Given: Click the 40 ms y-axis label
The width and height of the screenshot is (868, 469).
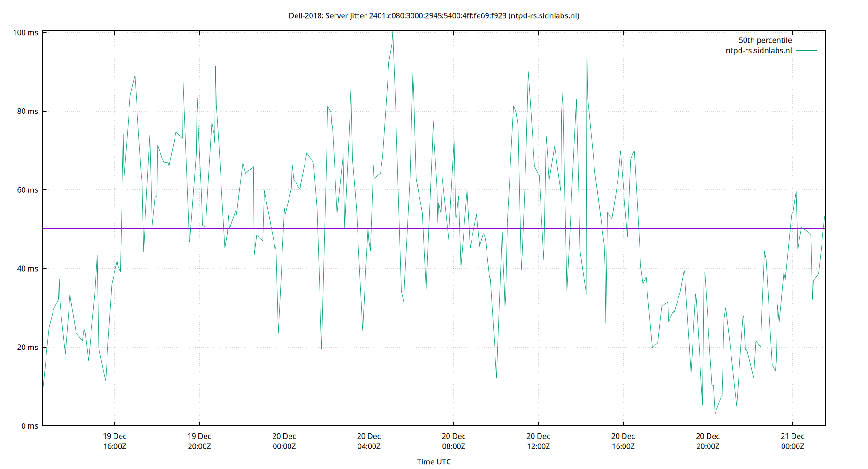Looking at the screenshot, I should click(27, 268).
